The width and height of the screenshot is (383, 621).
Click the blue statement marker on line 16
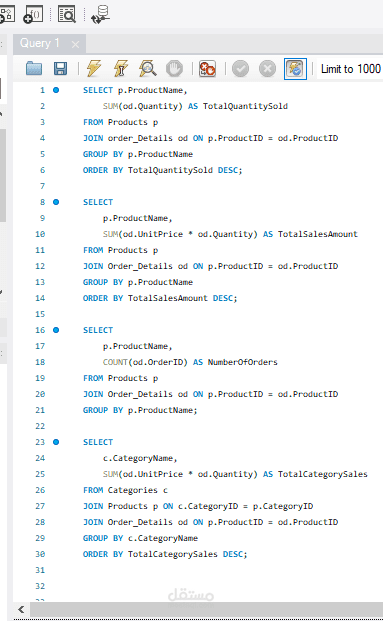[56, 330]
